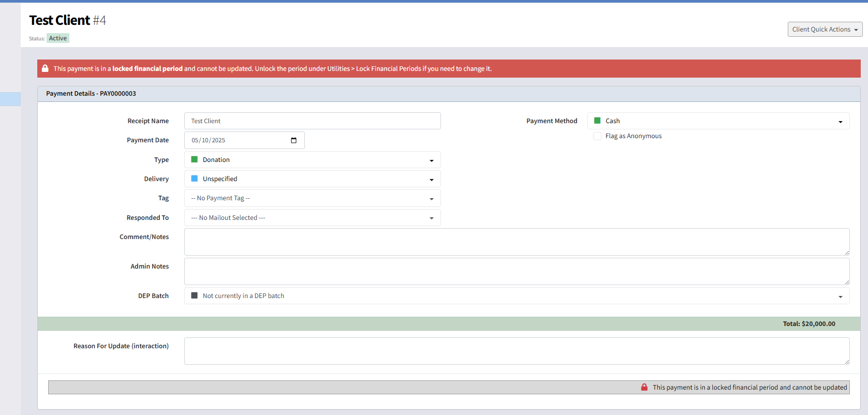Open the Client Quick Actions menu

[825, 29]
